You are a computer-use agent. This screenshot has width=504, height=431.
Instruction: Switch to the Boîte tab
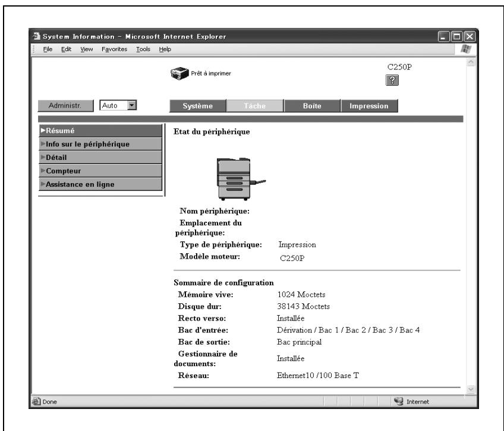pos(312,106)
